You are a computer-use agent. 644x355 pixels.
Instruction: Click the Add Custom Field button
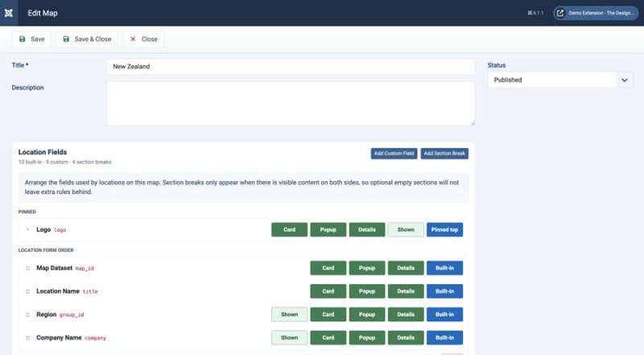pyautogui.click(x=394, y=153)
